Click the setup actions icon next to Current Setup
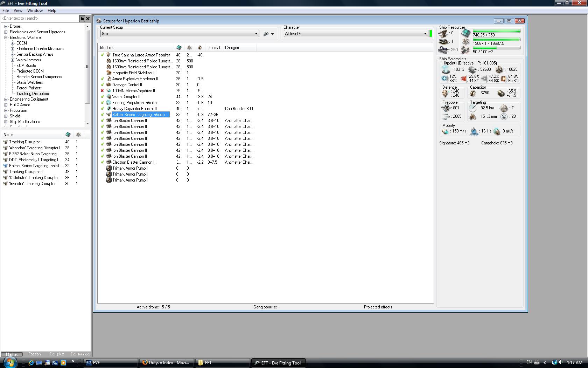 pos(266,34)
